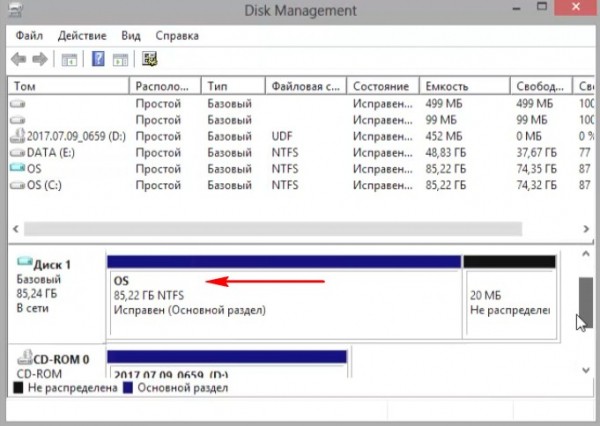Sort by the Располо... column header

(165, 86)
